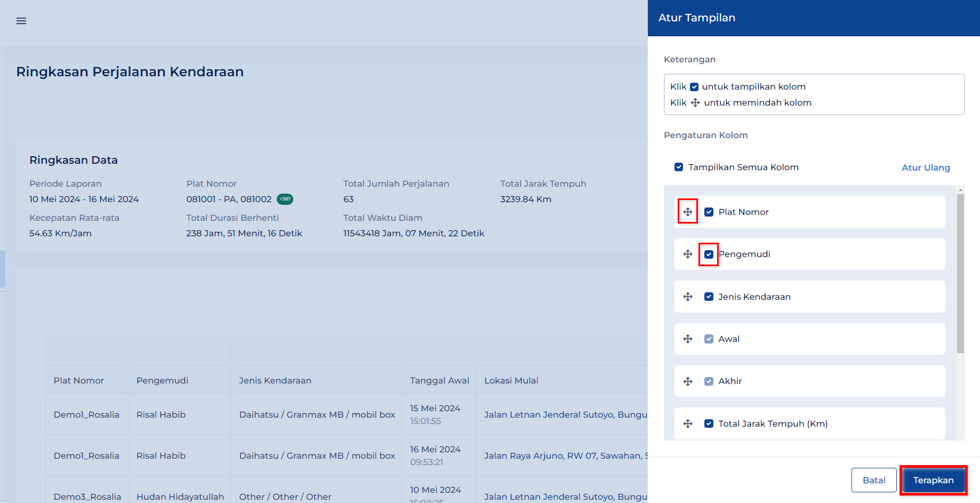Click the 3239.84 Km total distance value
This screenshot has height=503, width=980.
click(526, 199)
